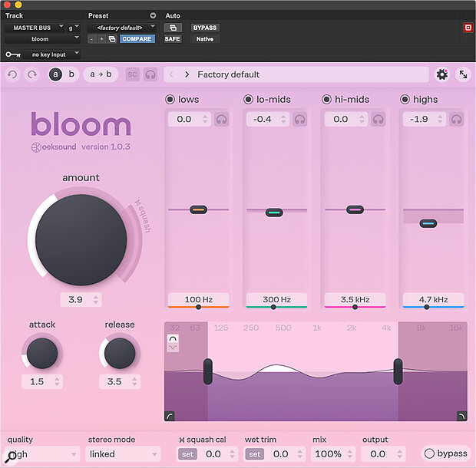Solo the lows band with headphones icon
The width and height of the screenshot is (476, 468).
[x=222, y=119]
